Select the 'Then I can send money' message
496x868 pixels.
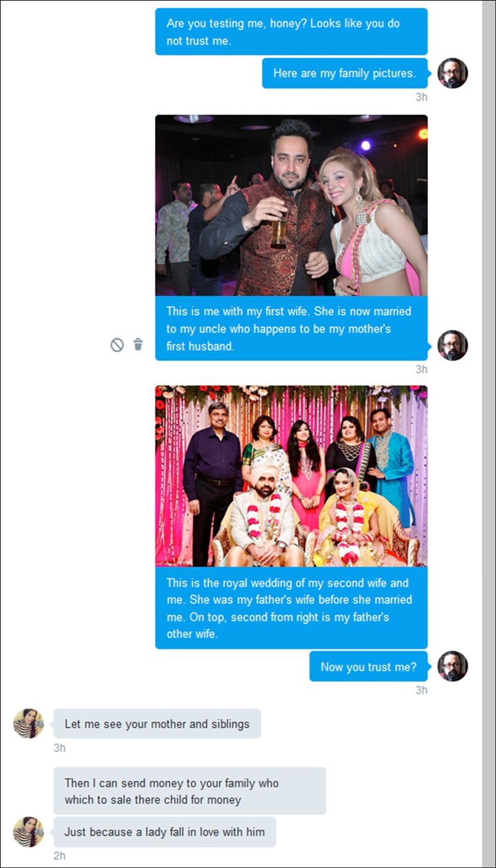click(190, 791)
